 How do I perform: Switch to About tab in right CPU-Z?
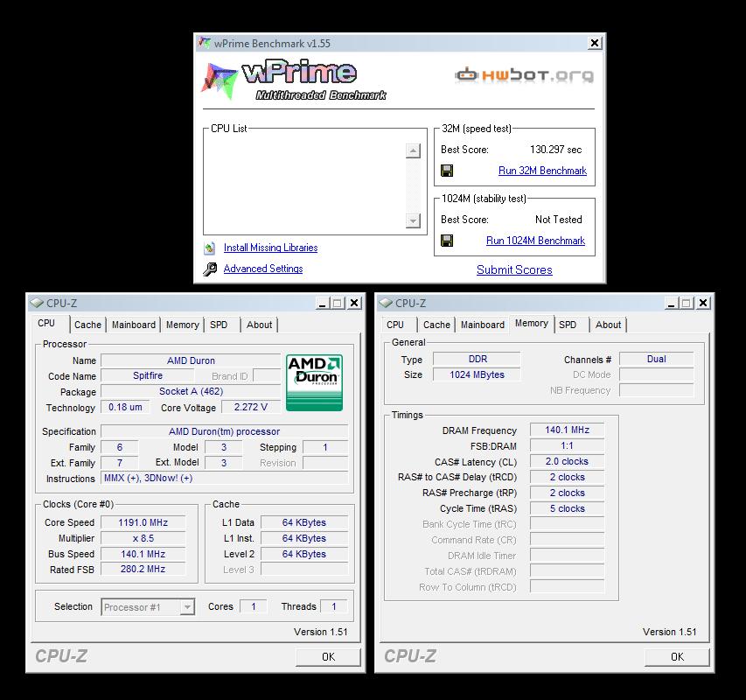[x=608, y=325]
